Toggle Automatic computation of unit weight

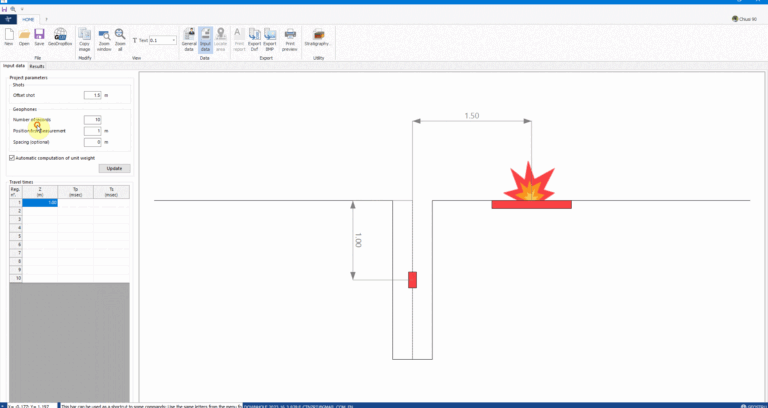click(x=12, y=157)
